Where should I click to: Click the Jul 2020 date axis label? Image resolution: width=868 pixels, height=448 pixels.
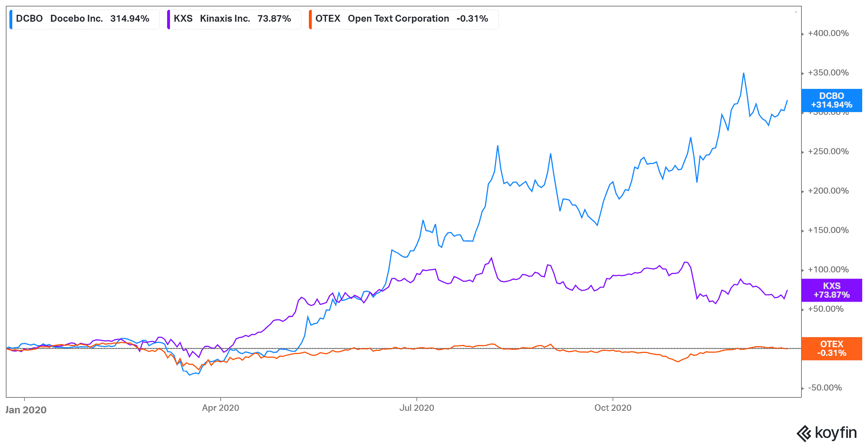(417, 408)
